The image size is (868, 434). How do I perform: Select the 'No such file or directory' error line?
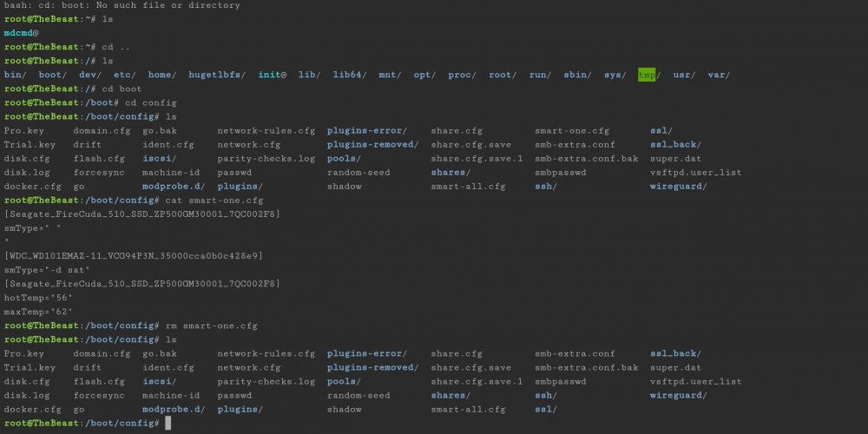click(x=122, y=5)
